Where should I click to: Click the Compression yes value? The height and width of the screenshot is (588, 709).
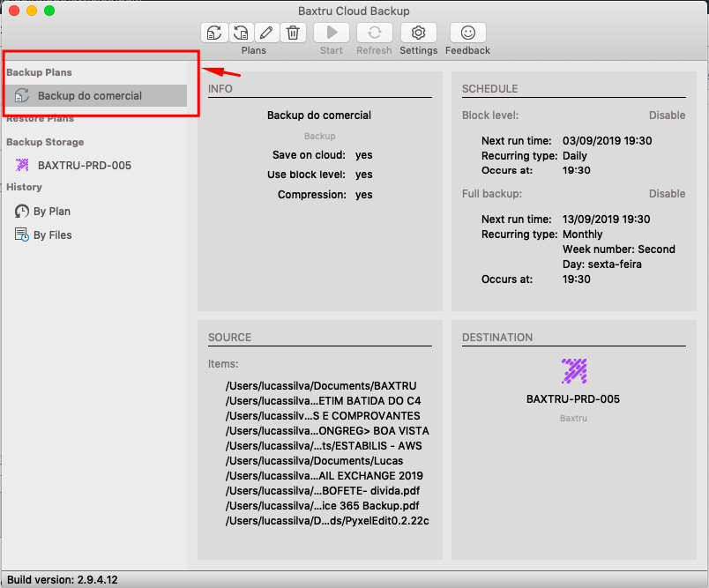(363, 195)
